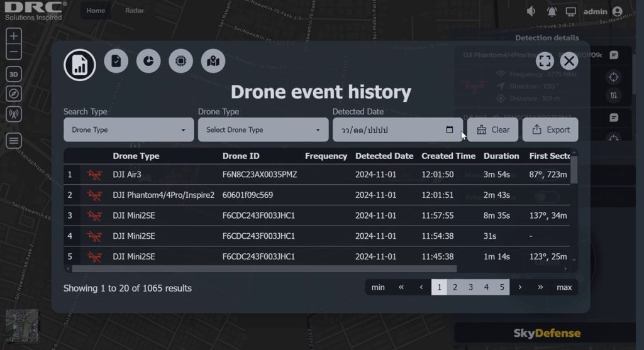Click the antenna signal icon
This screenshot has width=644, height=350.
14,114
